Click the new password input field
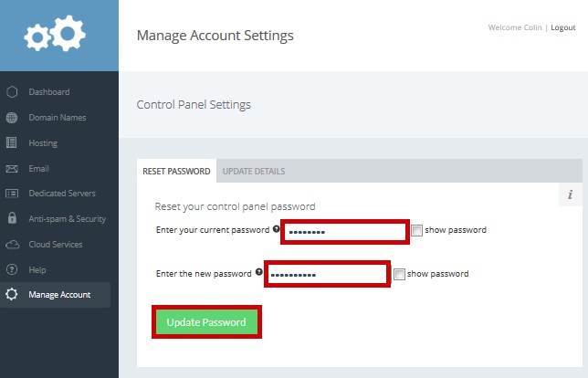The image size is (588, 378). coord(327,274)
